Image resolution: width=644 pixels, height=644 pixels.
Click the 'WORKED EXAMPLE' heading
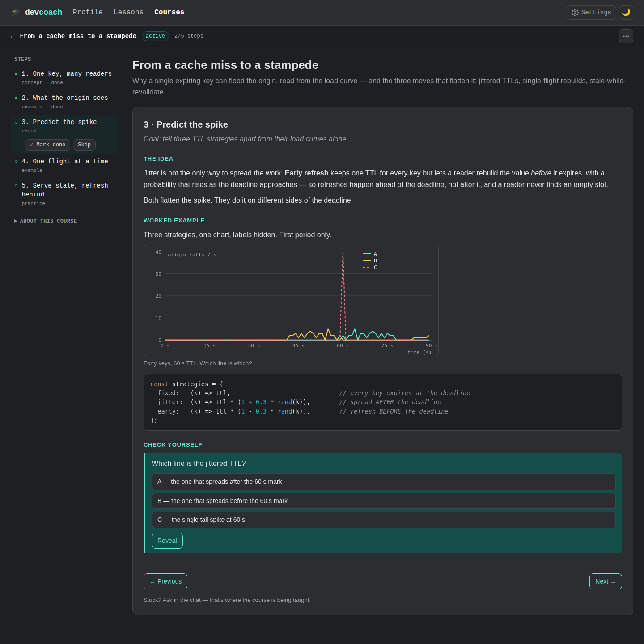click(174, 221)
